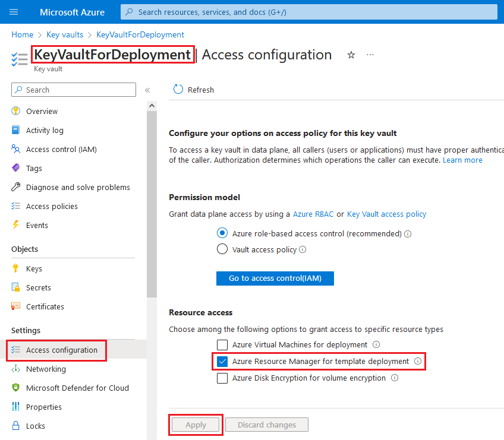Select Vault access policy radio button
504x440 pixels.
click(222, 249)
